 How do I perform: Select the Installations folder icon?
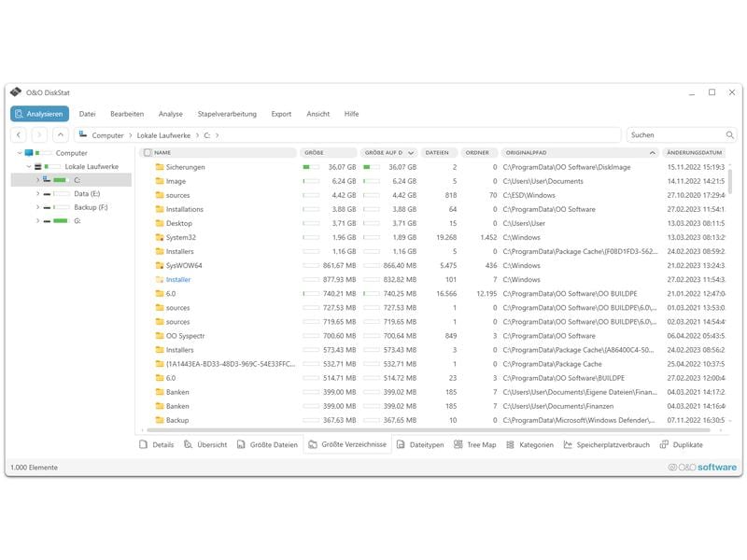(x=160, y=209)
